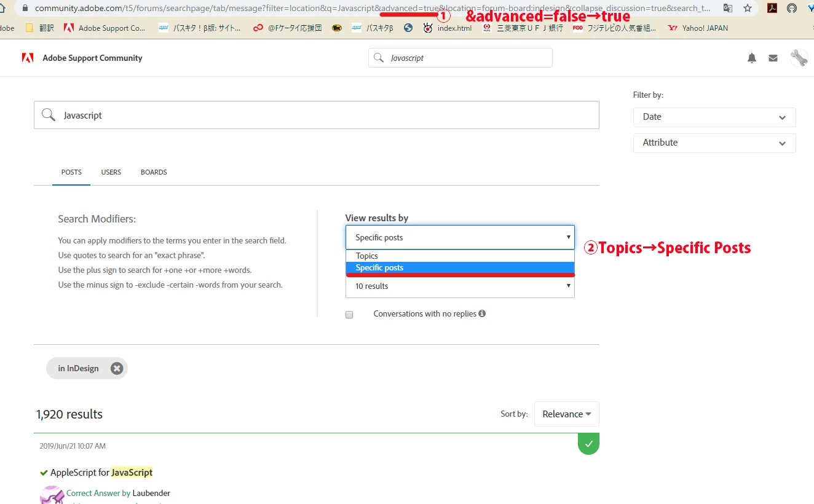The image size is (814, 504).
Task: Click the yellow-black bookmark icon after @Fケータイ応援団
Action: click(336, 28)
